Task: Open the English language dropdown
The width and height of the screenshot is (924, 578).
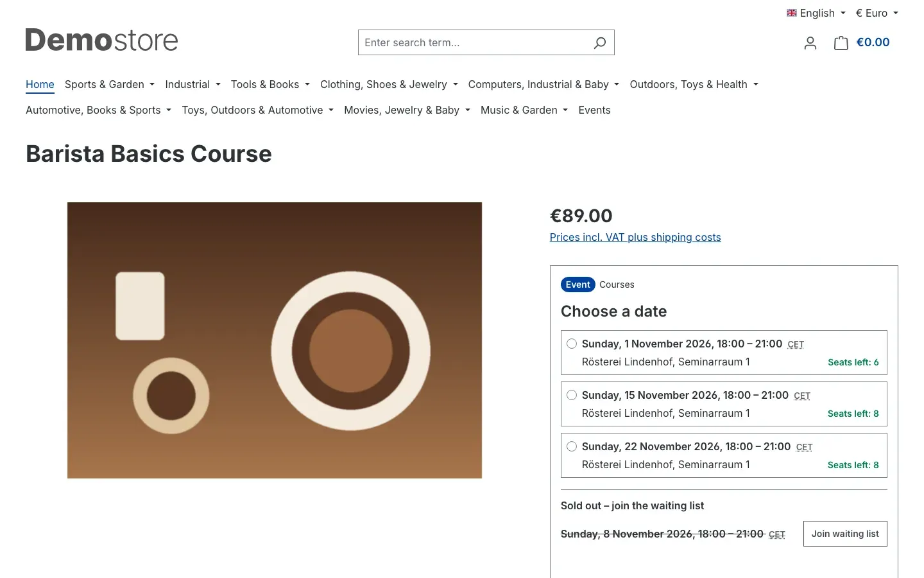Action: pyautogui.click(x=816, y=13)
